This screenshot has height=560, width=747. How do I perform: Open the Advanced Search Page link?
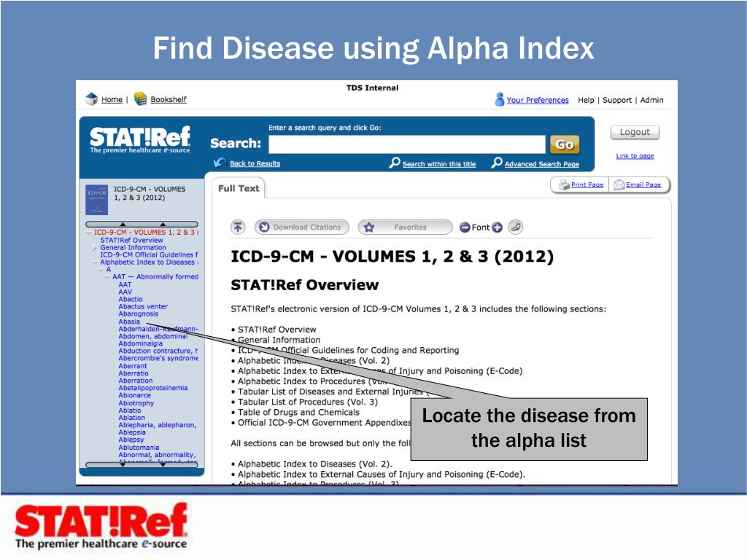(x=542, y=164)
